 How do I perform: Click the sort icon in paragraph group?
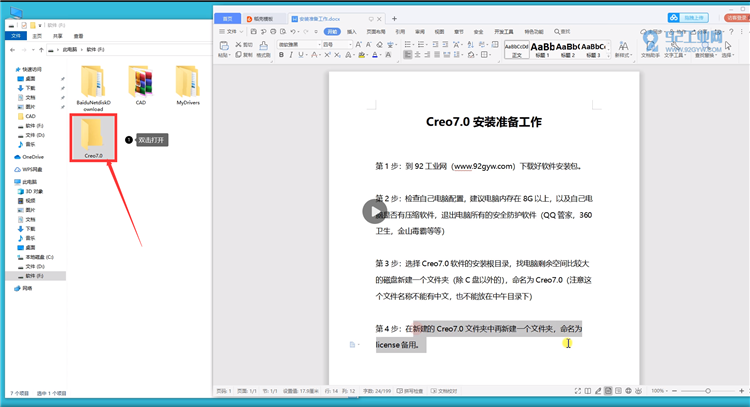(470, 44)
